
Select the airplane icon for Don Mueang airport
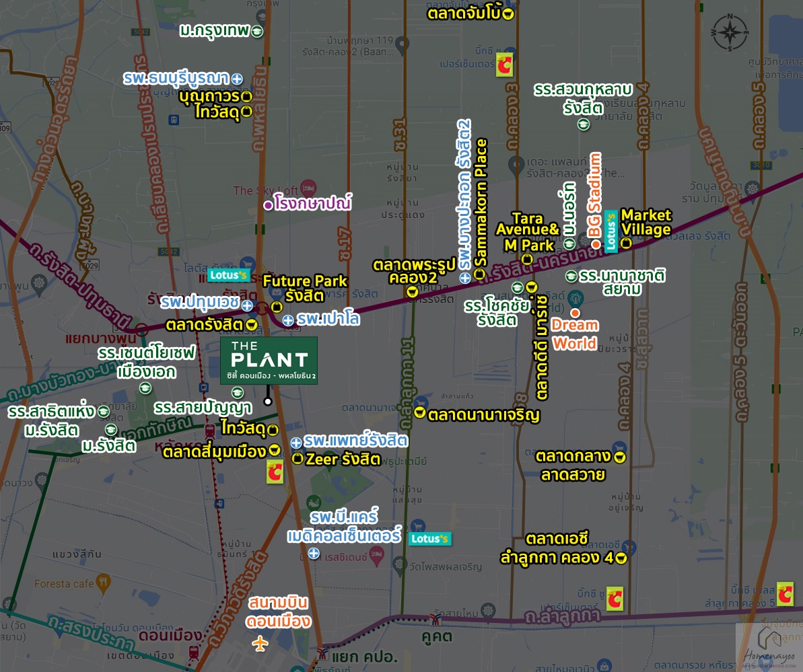click(260, 643)
